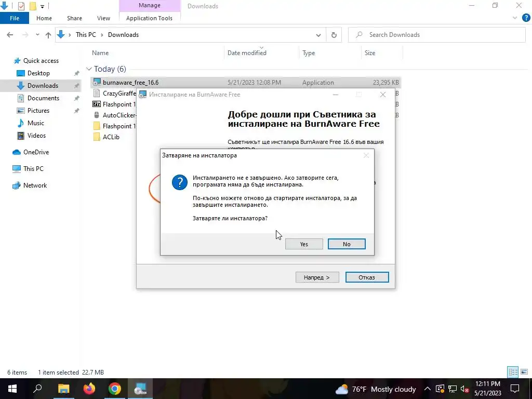The image size is (532, 399).
Task: Open the weather widget showing 76°F
Action: [376, 389]
